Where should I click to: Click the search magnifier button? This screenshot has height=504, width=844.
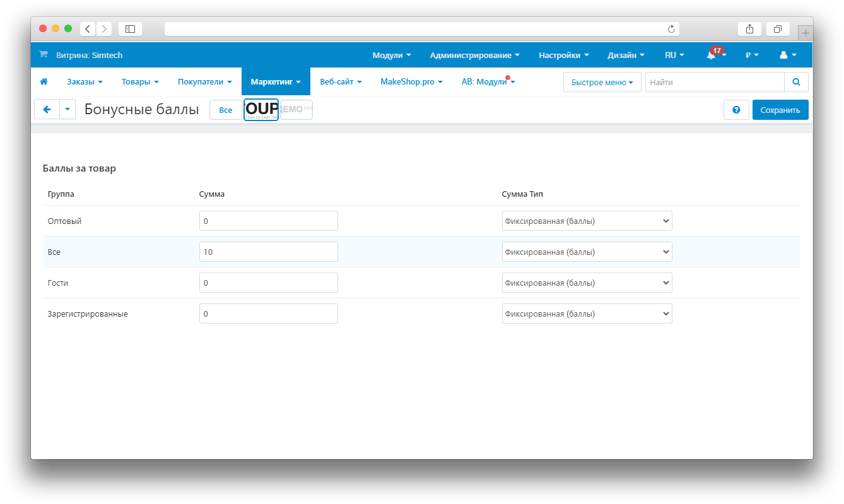796,82
